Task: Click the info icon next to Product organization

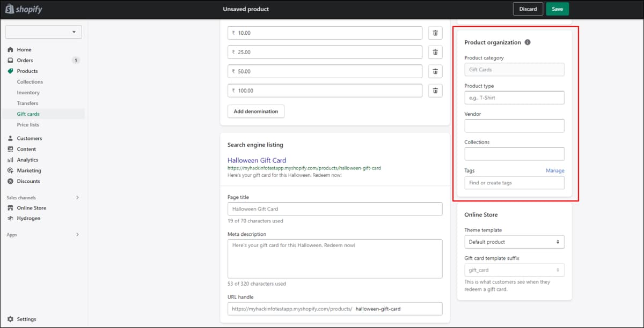Action: [528, 42]
